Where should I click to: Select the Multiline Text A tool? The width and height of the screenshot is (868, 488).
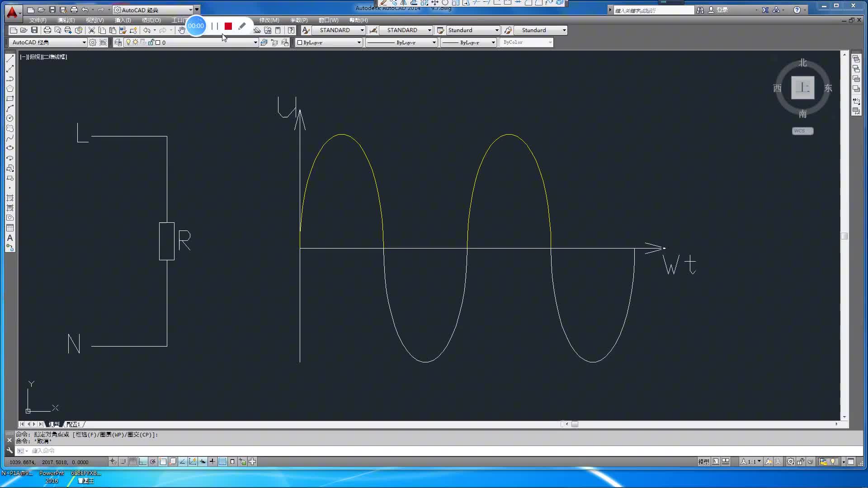10,238
